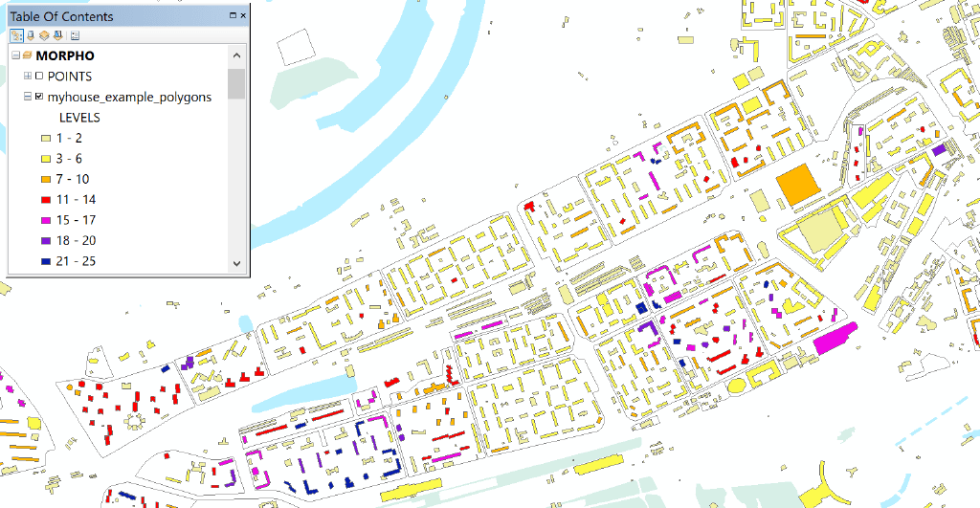Click the '15 - 17' legend label
Image resolution: width=980 pixels, height=508 pixels.
76,221
